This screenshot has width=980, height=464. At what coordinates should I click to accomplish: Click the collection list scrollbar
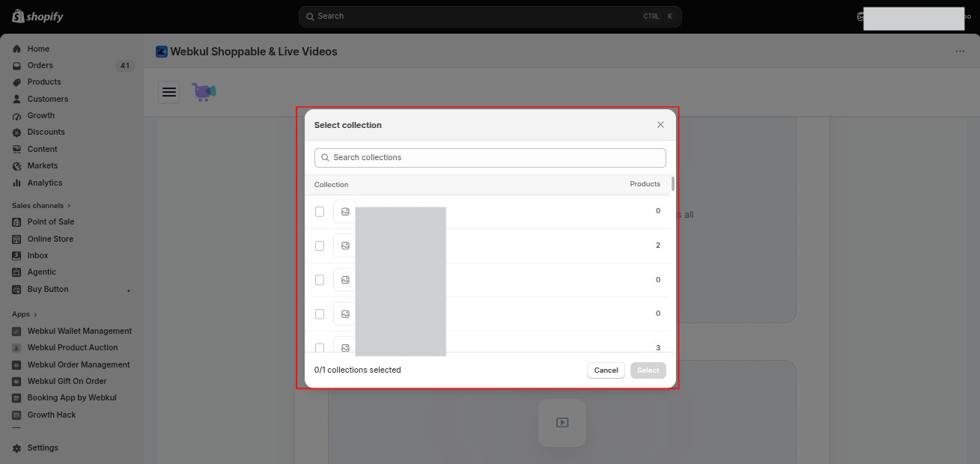click(673, 184)
